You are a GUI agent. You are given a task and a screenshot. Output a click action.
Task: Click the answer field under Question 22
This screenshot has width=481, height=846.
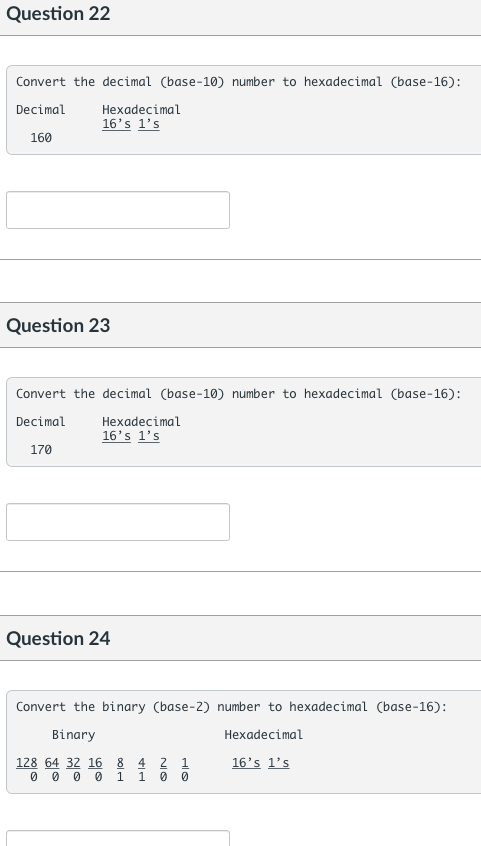pos(118,210)
